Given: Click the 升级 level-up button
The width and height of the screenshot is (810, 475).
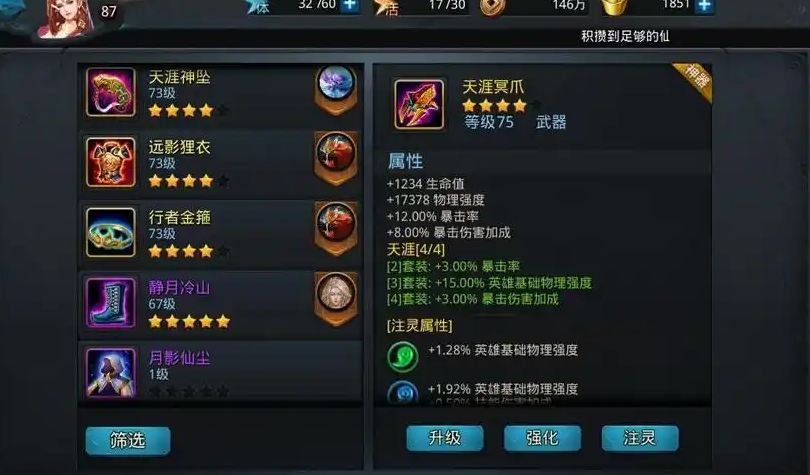Looking at the screenshot, I should pos(445,438).
